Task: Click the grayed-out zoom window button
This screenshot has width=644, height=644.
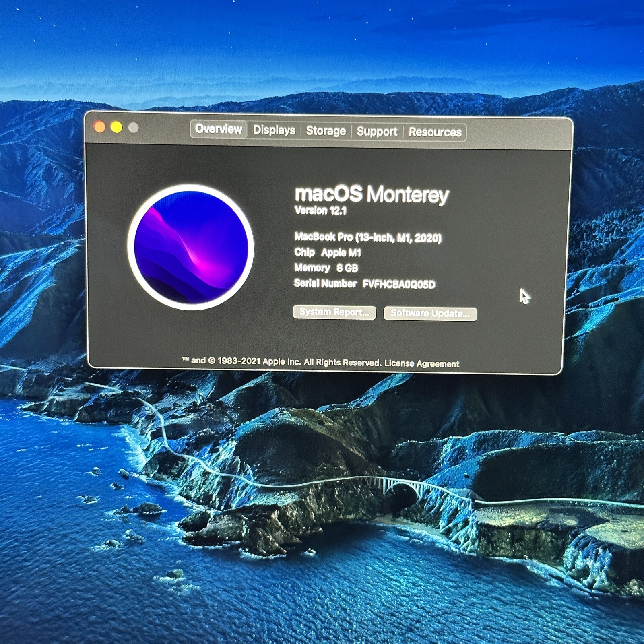Action: pos(134,128)
